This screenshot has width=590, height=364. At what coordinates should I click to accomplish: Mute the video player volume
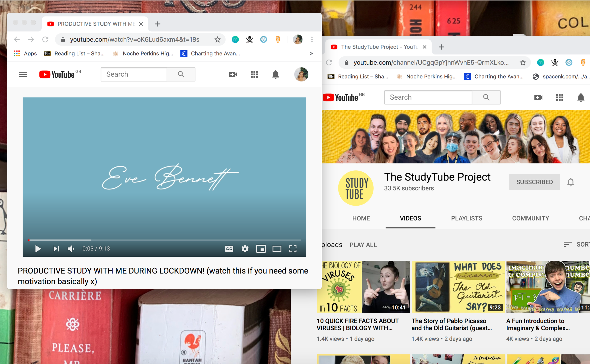tap(71, 249)
